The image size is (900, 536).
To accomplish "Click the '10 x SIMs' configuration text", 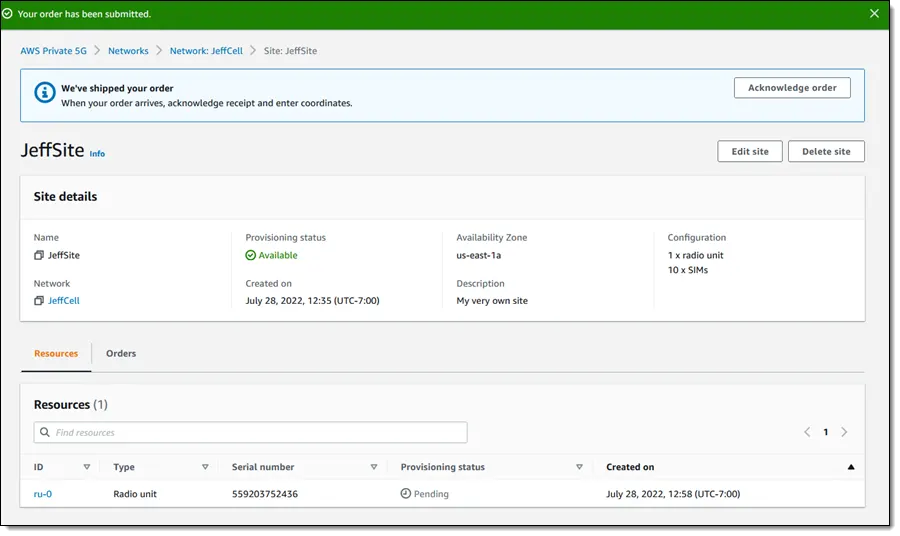I will (x=687, y=270).
